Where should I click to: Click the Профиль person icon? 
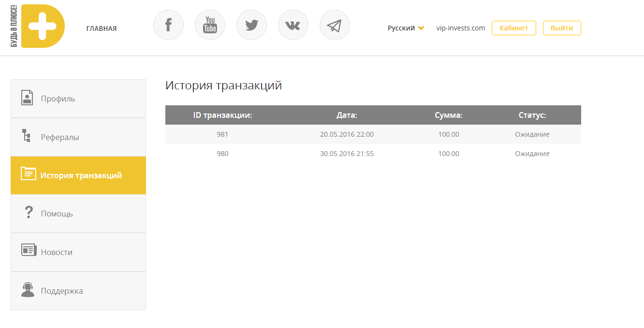(x=27, y=98)
